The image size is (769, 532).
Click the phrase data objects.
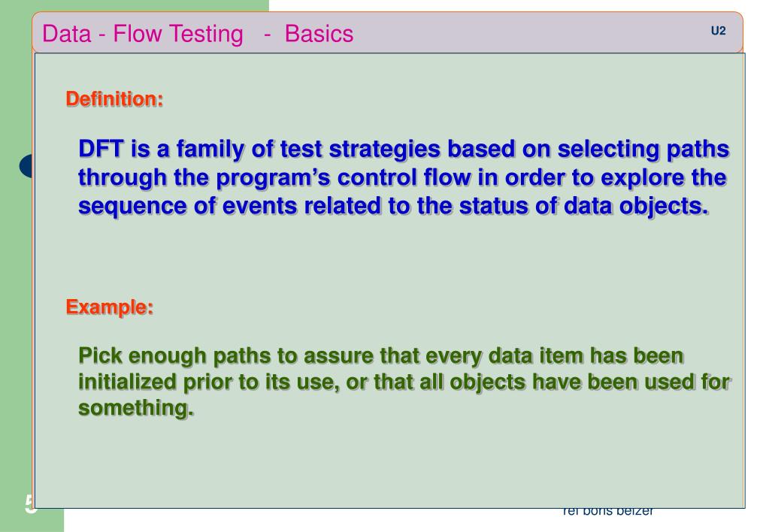636,206
